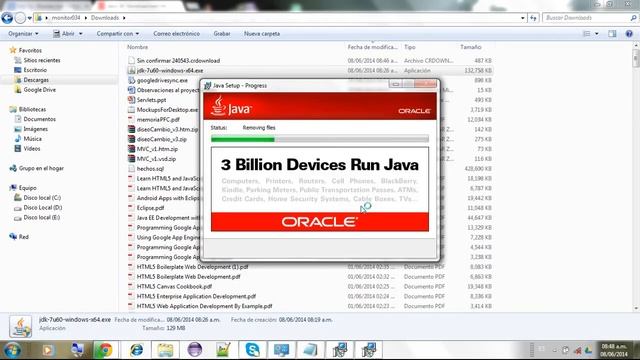Screen dimensions: 640x360
Task: Select Equipo in navigation pane
Action: point(23,187)
